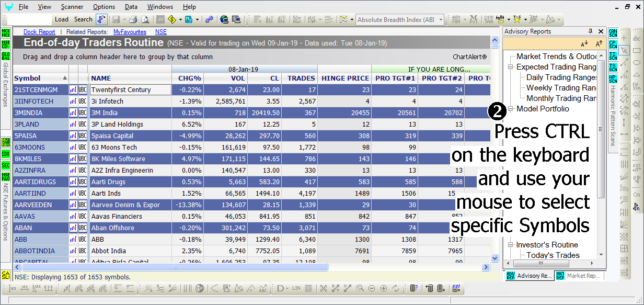Open dropdown arrow beside My icon
The height and width of the screenshot is (305, 644).
(198, 19)
